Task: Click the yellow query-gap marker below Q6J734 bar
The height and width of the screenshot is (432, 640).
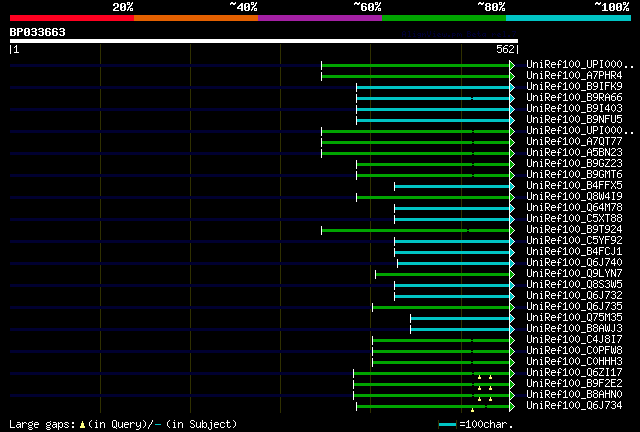Action: point(473,410)
